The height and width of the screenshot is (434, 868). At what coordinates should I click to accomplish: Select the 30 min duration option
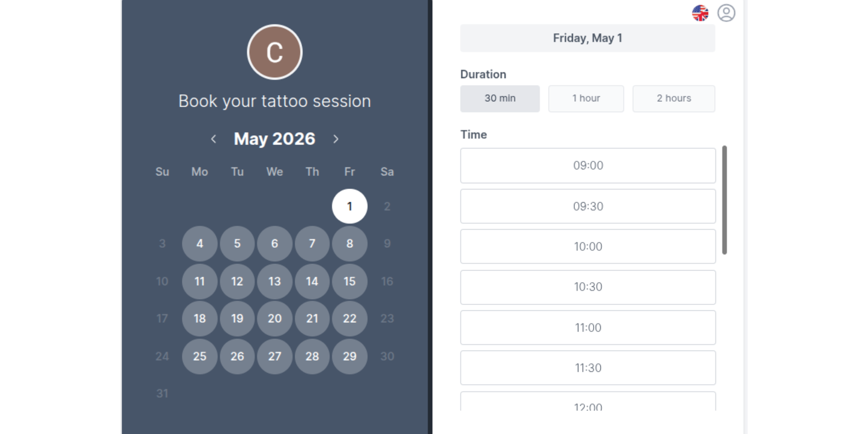500,99
